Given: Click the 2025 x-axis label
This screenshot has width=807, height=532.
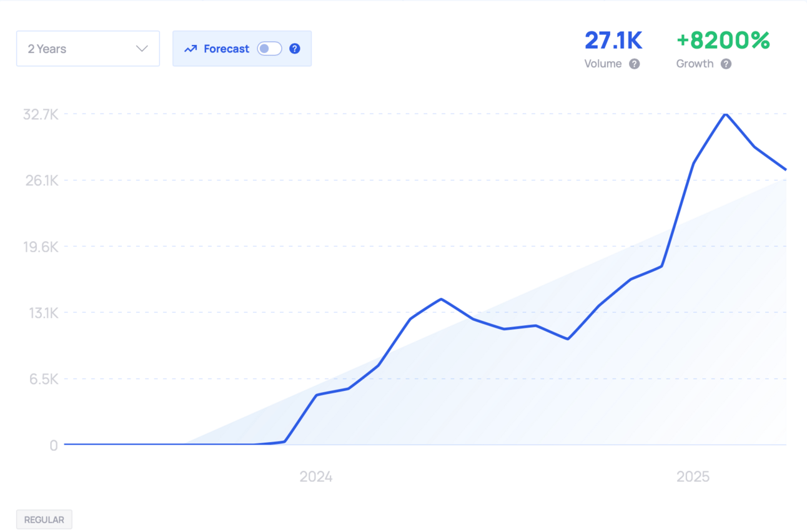Looking at the screenshot, I should pos(693,477).
